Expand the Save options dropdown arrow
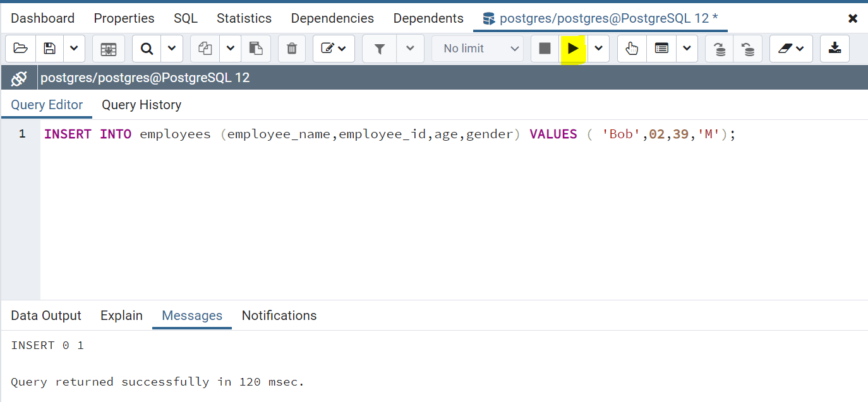 point(74,49)
